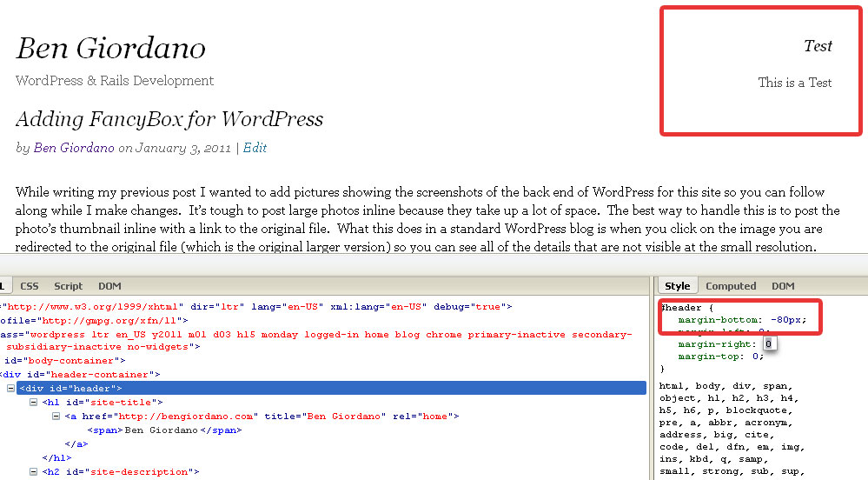Click the Ben Giordano site title
This screenshot has width=868, height=480.
(110, 49)
